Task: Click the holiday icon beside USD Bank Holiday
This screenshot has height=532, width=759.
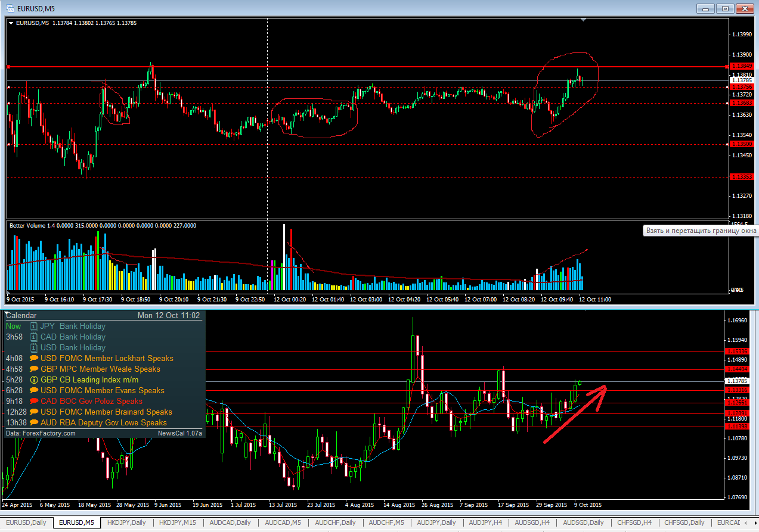Action: [x=34, y=348]
